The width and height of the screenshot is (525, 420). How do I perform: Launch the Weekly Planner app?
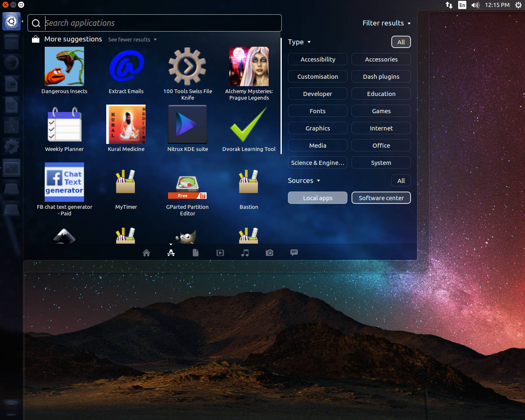[64, 128]
